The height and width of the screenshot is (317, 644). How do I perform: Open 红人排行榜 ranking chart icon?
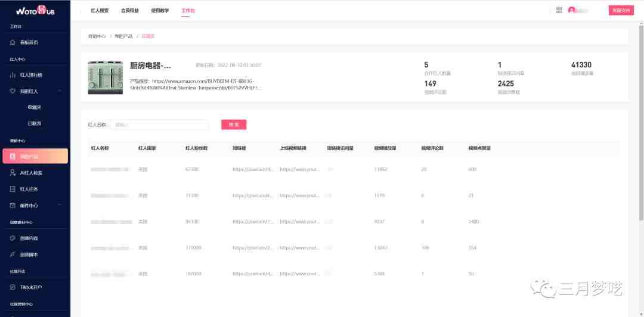[x=13, y=75]
